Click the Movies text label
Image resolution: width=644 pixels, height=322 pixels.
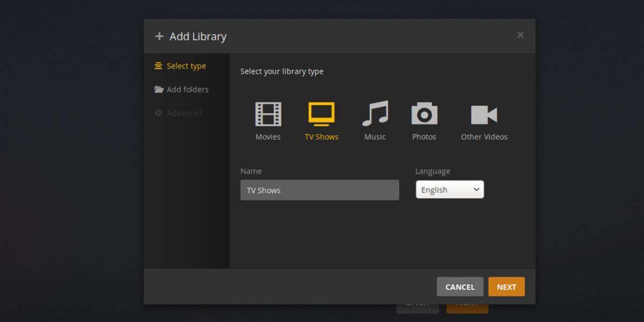268,137
